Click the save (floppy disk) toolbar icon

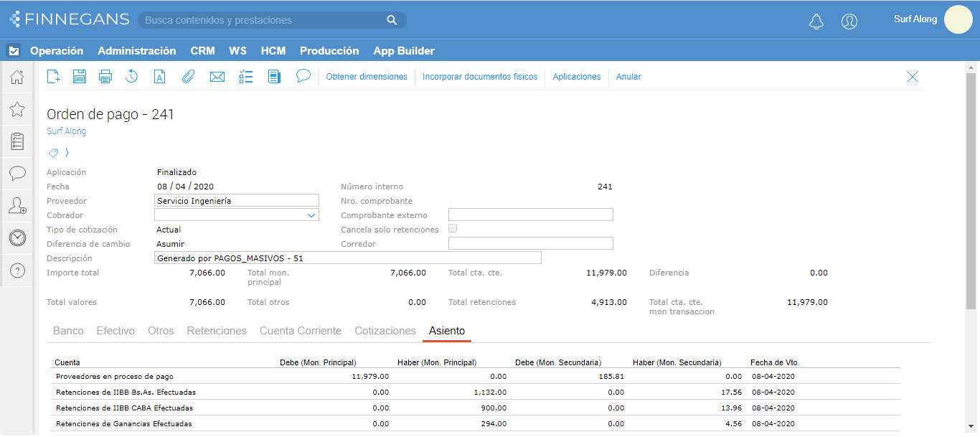tap(80, 77)
